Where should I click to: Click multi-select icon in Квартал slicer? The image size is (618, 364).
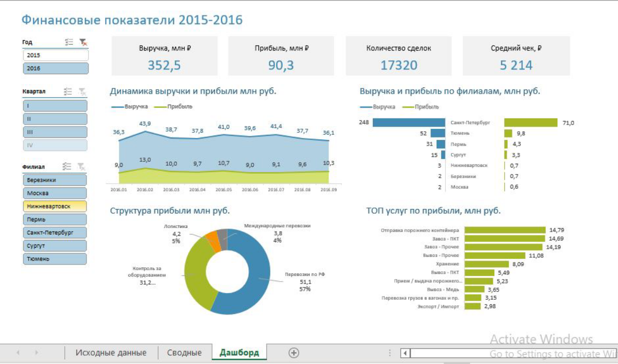pyautogui.click(x=67, y=91)
